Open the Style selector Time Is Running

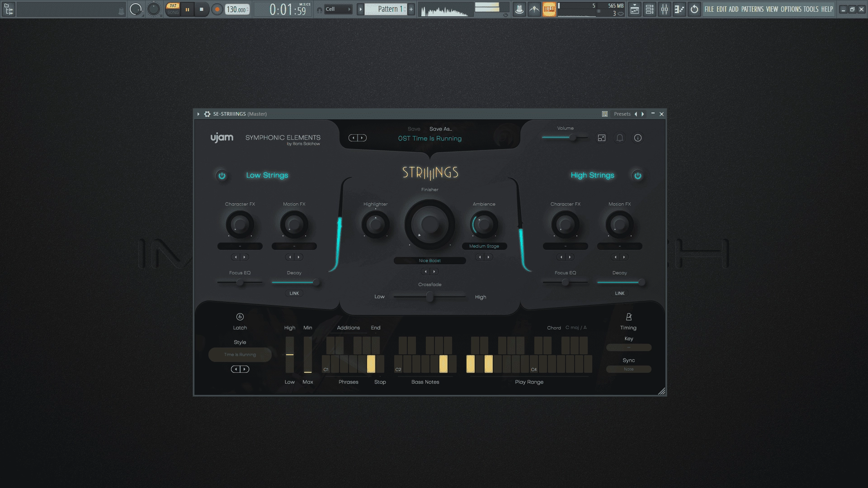pyautogui.click(x=240, y=355)
